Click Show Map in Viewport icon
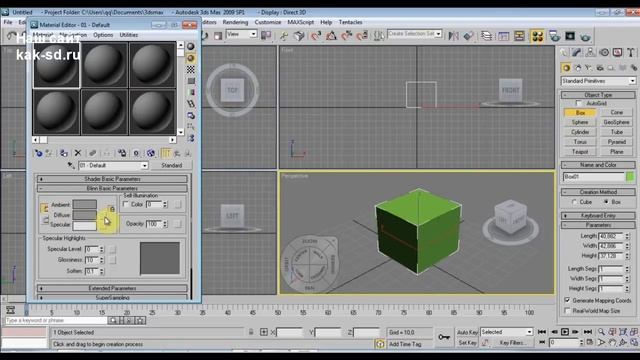Image resolution: width=640 pixels, height=360 pixels. click(x=151, y=153)
